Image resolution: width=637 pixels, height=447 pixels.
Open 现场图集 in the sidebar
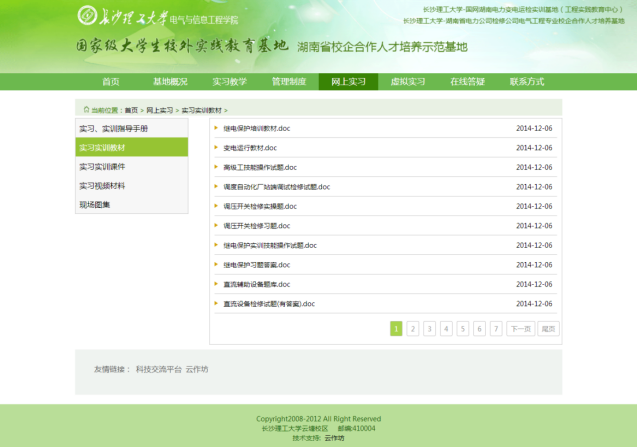click(x=95, y=205)
